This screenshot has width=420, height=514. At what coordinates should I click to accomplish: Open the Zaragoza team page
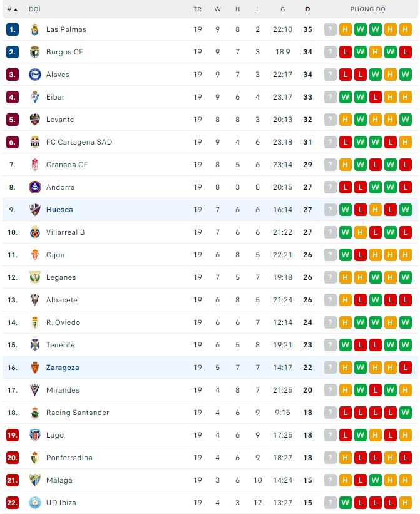pos(63,368)
